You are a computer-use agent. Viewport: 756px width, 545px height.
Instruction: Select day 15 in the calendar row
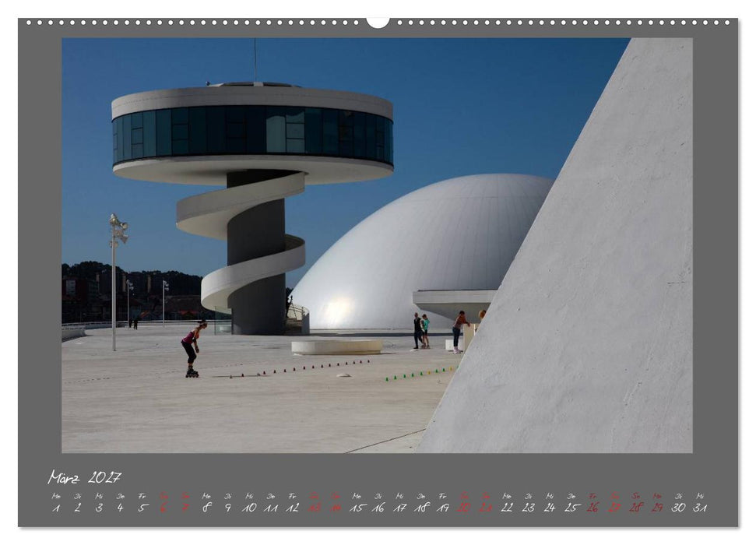[x=357, y=508]
